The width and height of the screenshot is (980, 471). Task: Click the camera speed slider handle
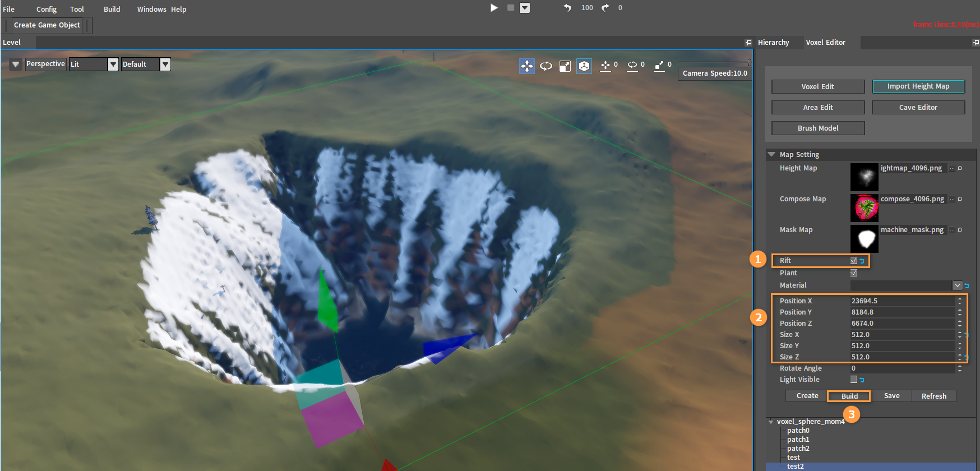[750, 62]
